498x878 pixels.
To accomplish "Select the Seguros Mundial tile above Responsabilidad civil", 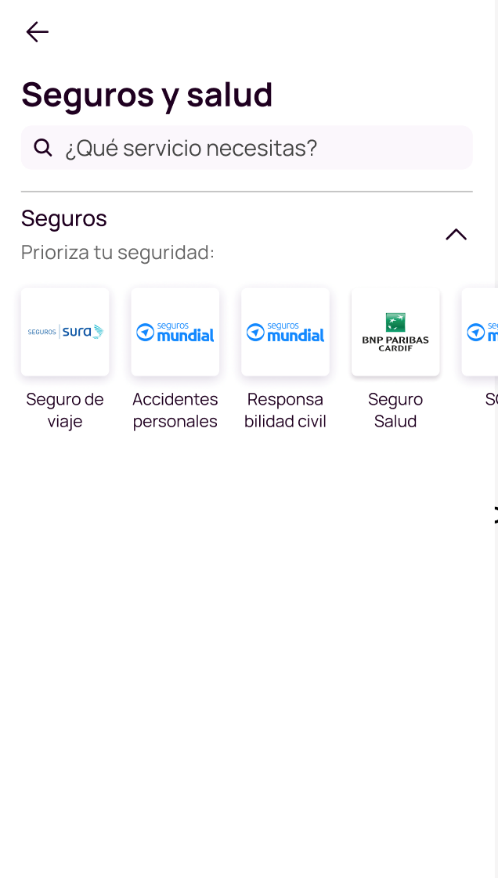I will [285, 331].
